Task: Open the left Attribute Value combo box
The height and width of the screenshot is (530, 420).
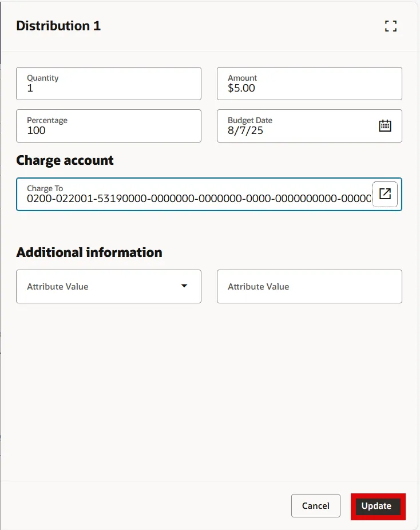Action: (103, 286)
